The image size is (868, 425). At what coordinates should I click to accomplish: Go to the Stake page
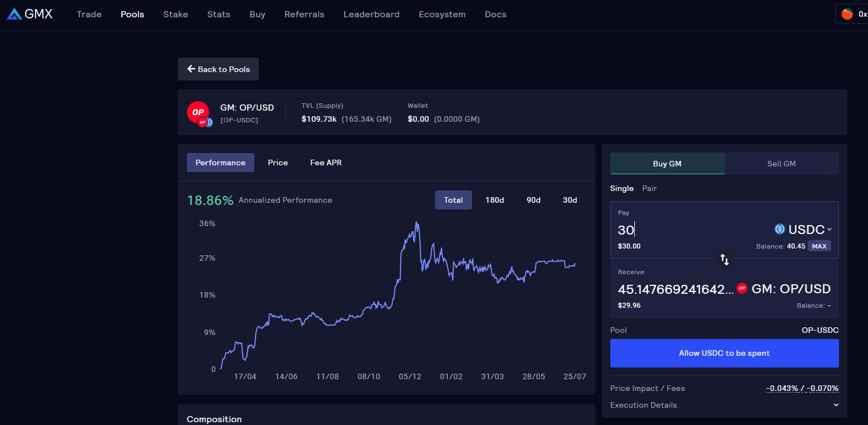pos(176,15)
